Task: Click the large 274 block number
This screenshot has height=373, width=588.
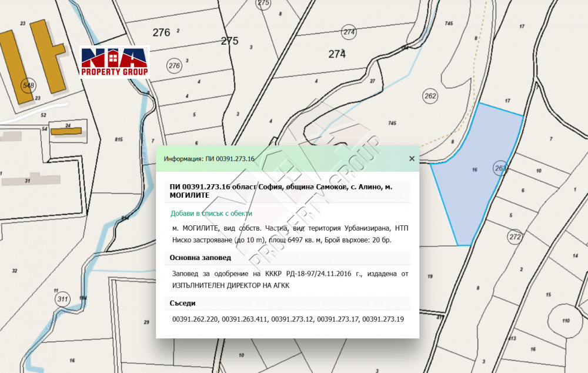Action: (337, 54)
